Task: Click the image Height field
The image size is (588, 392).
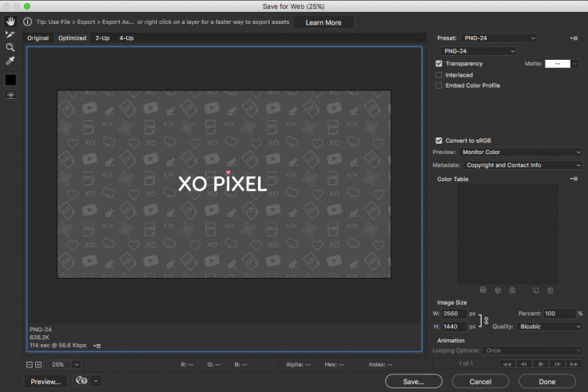Action: click(x=454, y=327)
